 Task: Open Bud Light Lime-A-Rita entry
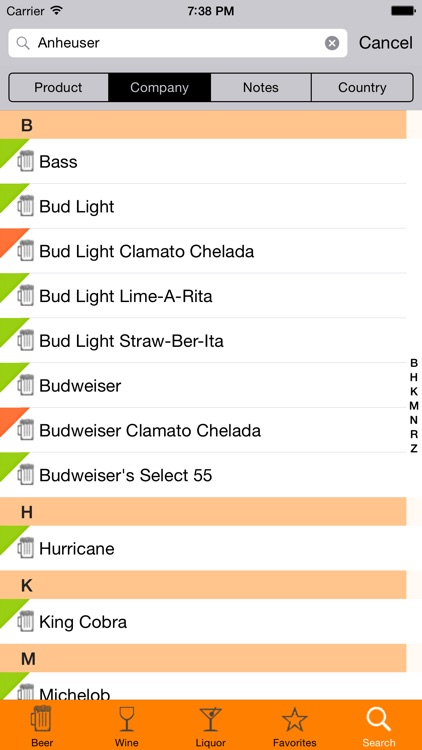[203, 296]
